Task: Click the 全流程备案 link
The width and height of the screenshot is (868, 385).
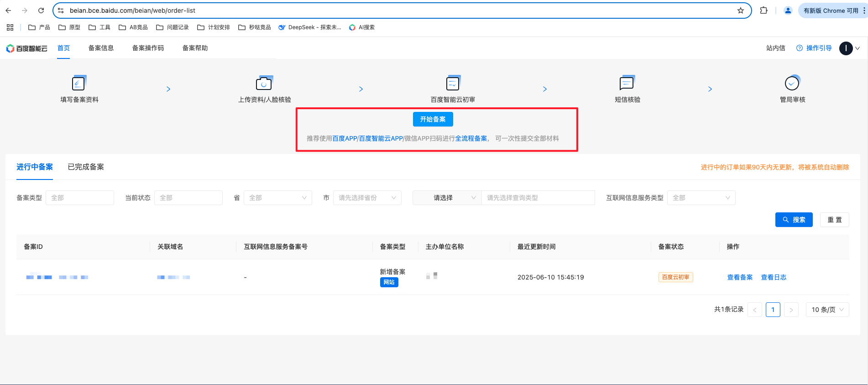Action: (x=471, y=138)
